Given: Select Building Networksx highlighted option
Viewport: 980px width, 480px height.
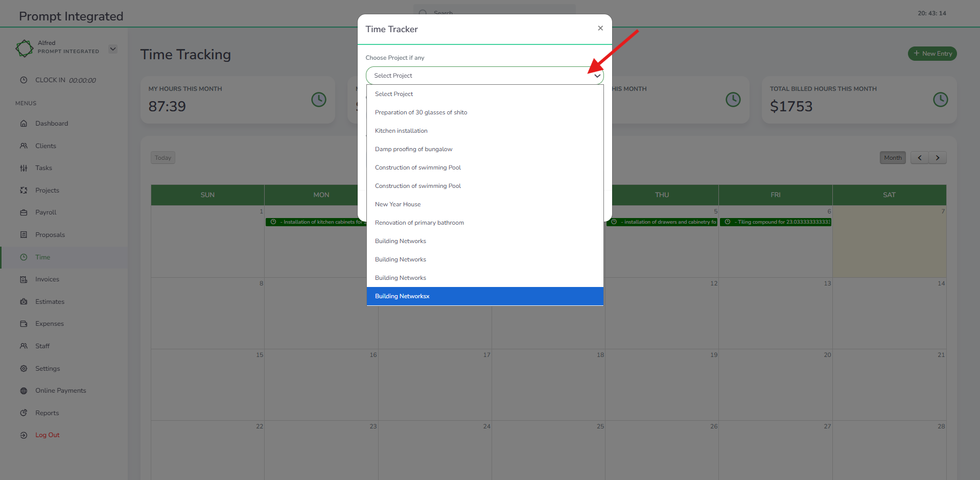Looking at the screenshot, I should pyautogui.click(x=402, y=296).
